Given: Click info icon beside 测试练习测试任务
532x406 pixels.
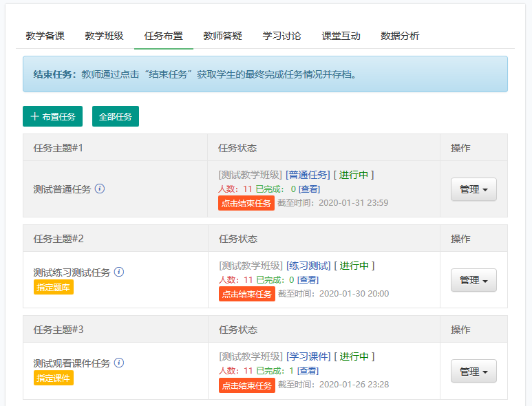Looking at the screenshot, I should tap(119, 272).
